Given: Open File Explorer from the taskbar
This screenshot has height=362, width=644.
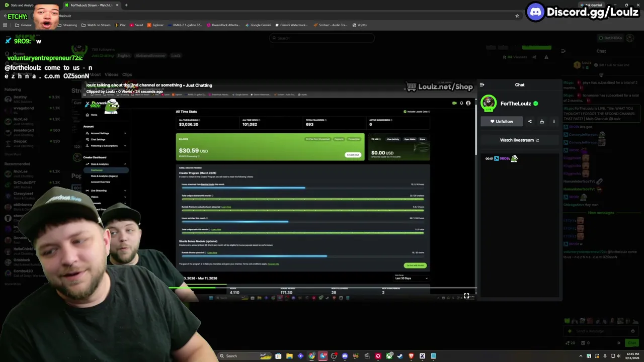Looking at the screenshot, I should coord(289,356).
